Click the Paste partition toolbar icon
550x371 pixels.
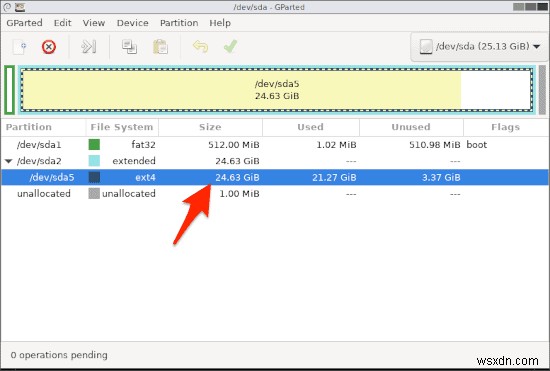(x=160, y=47)
